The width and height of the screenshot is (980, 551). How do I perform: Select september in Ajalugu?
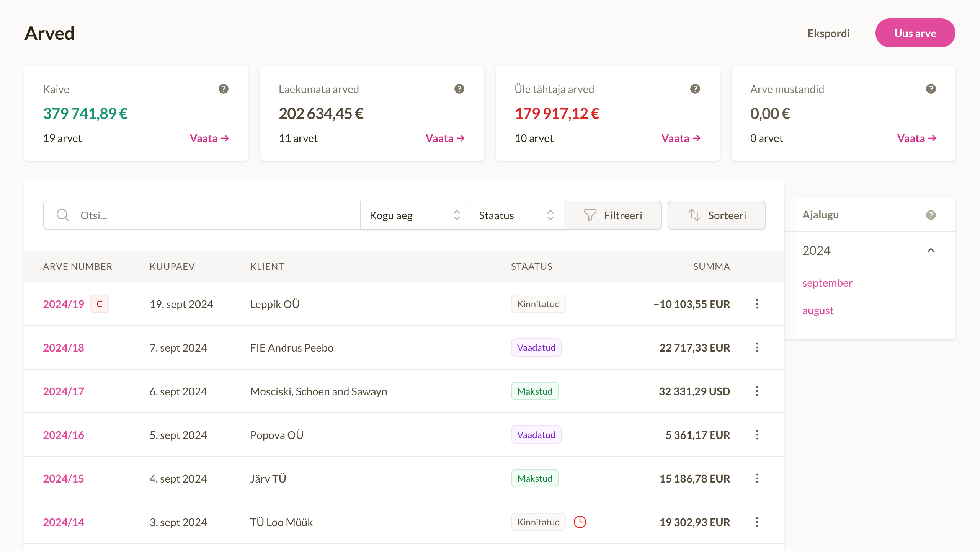tap(827, 283)
